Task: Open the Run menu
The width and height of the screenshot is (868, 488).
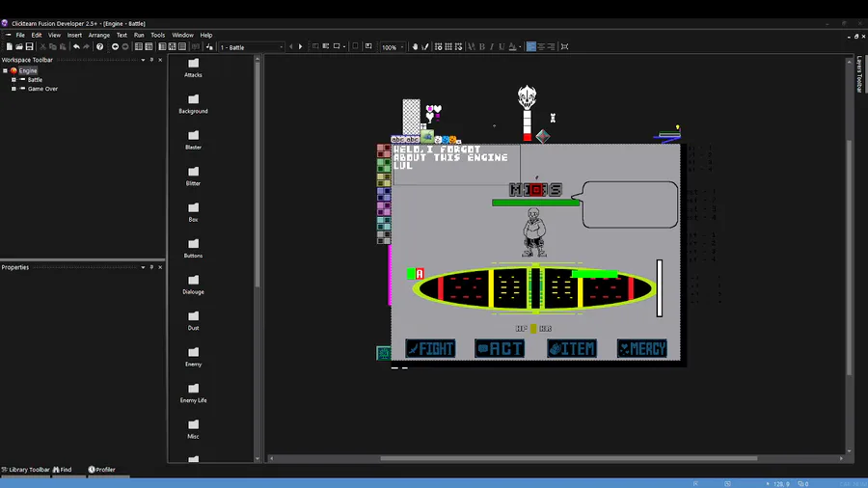Action: 139,35
